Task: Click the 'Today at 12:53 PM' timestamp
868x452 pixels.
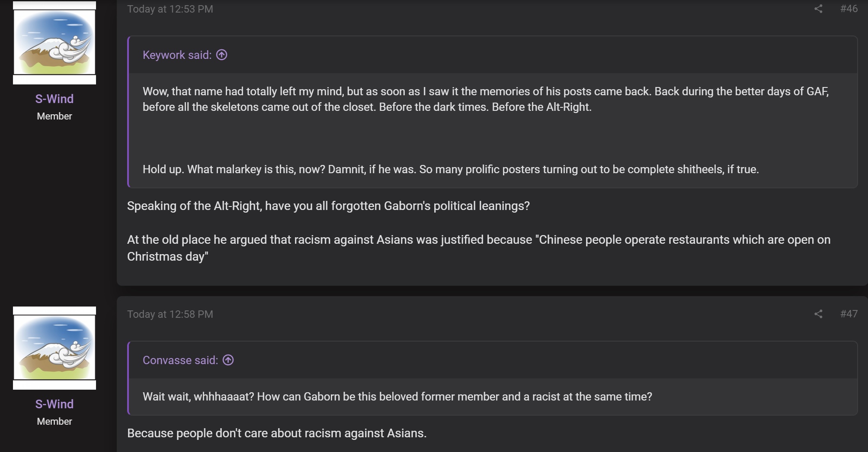Action: point(170,9)
